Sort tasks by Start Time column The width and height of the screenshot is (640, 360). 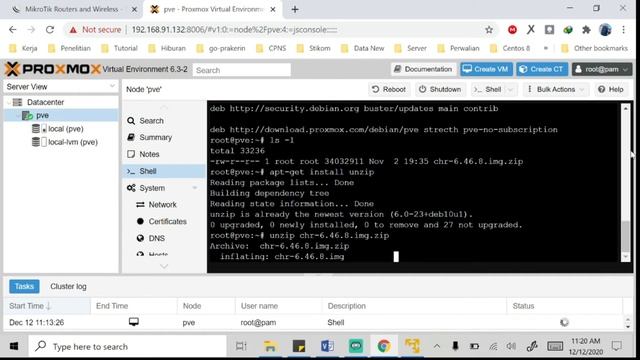pyautogui.click(x=47, y=306)
